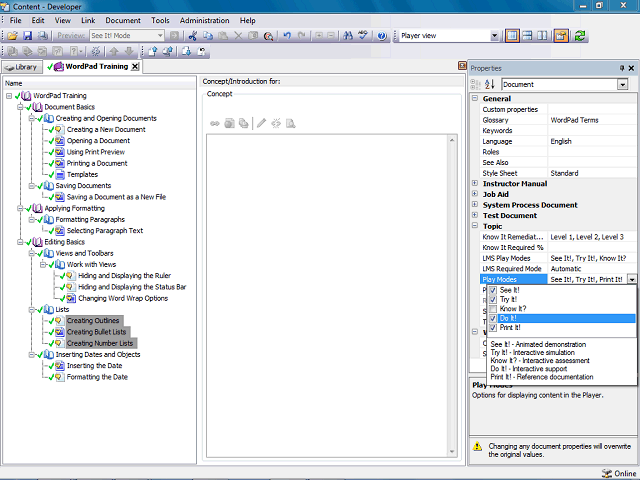Open the Document selector dropdown in Properties
The height and width of the screenshot is (480, 640).
(x=622, y=84)
